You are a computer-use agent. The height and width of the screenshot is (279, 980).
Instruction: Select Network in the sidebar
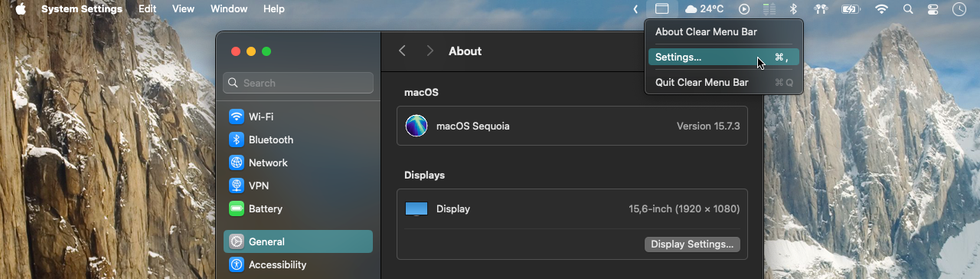[298, 162]
